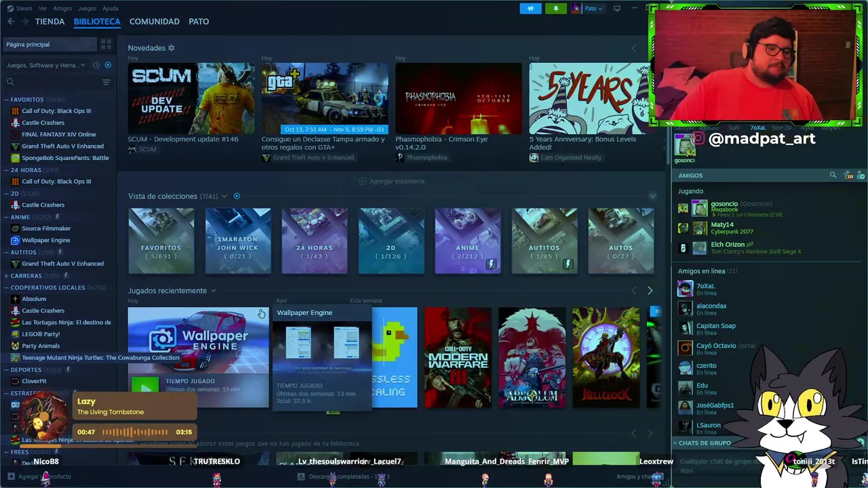Screen dimensions: 868x488
Task: Filter library by recent activity clock icon
Action: [x=96, y=65]
